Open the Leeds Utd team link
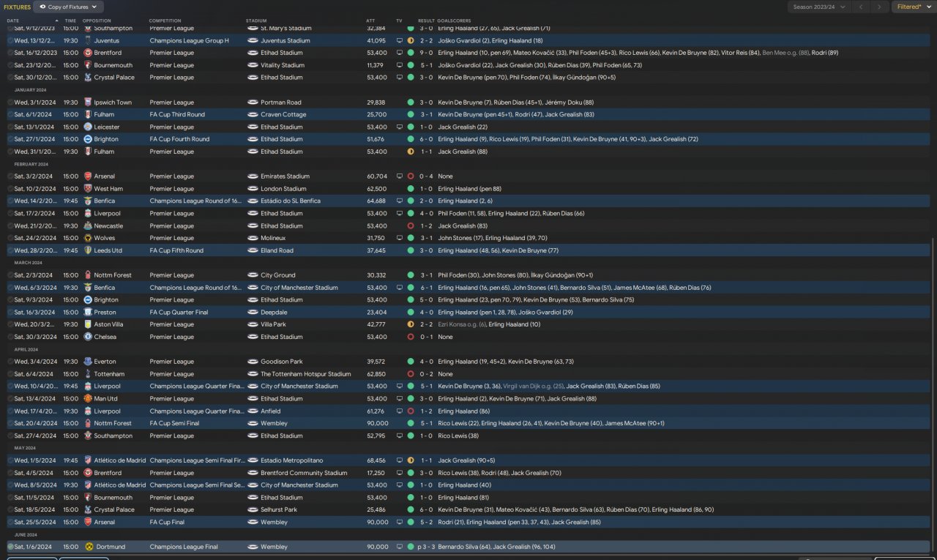The width and height of the screenshot is (937, 560). (109, 250)
